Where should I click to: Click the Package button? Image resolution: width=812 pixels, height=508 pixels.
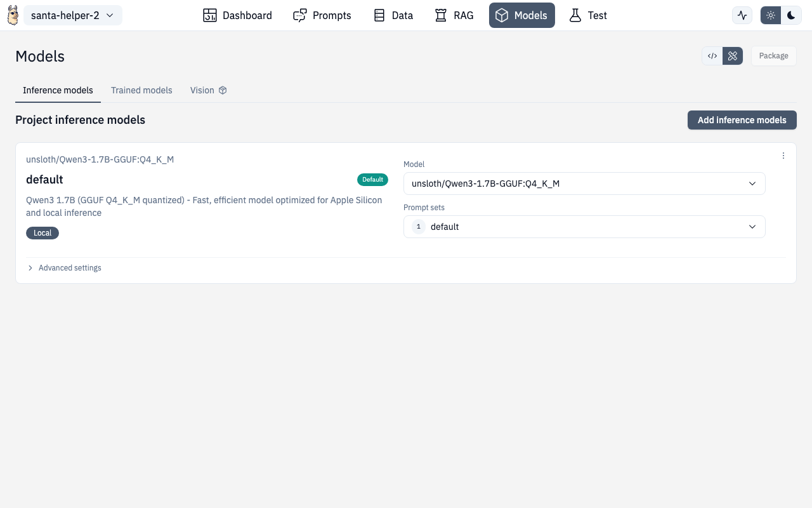point(773,56)
